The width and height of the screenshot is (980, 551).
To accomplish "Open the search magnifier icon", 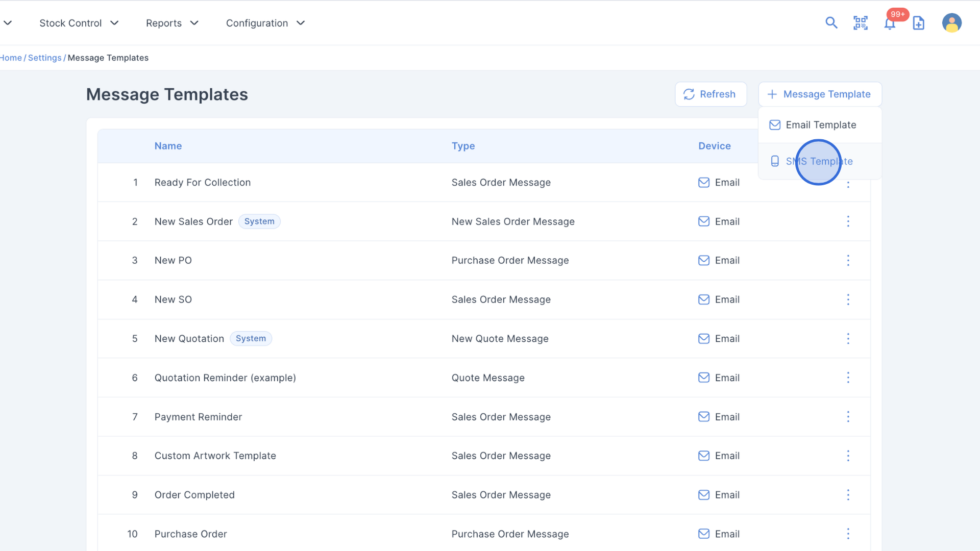I will pyautogui.click(x=831, y=23).
